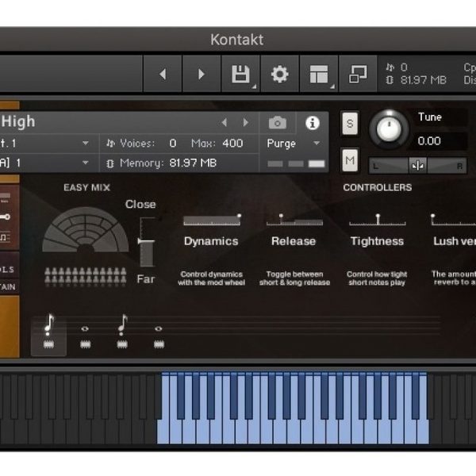476x476 pixels.
Task: Click '81.97 MB' in the top toolbar status
Action: (424, 80)
